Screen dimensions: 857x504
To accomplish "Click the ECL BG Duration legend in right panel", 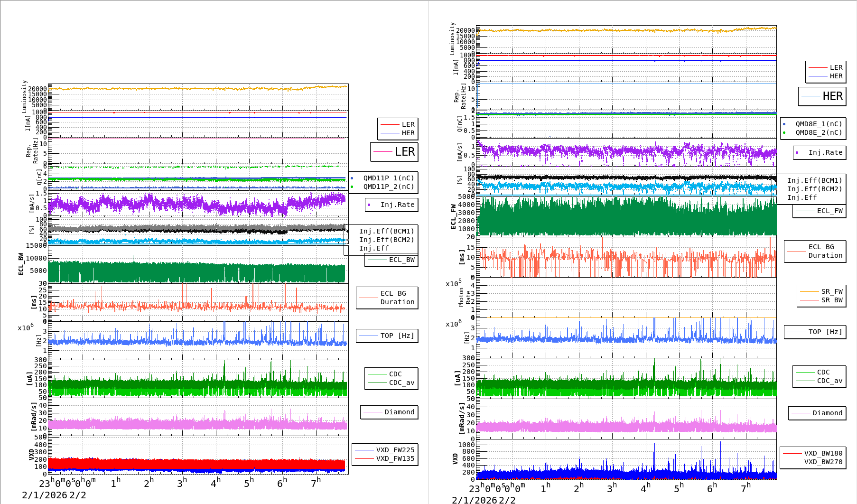I will coord(825,251).
